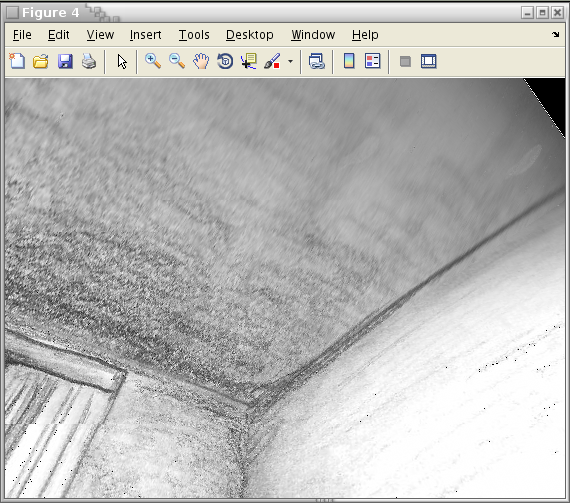Insert a legend using the toolbar icon
This screenshot has width=570, height=503.
(373, 61)
